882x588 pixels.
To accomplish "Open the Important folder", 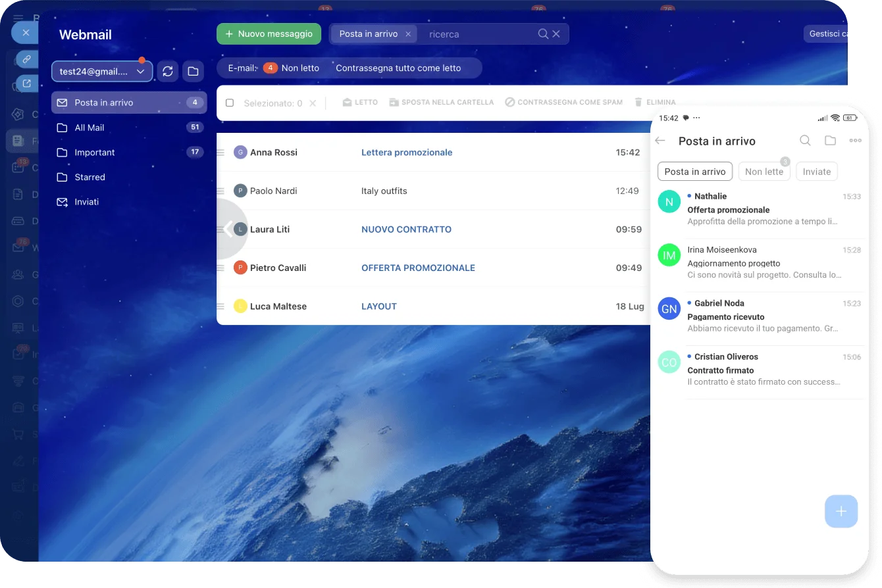I will [x=129, y=152].
